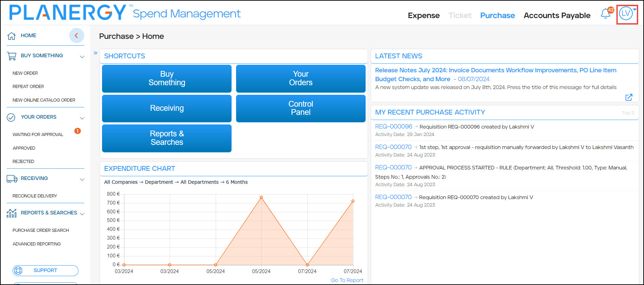Image resolution: width=644 pixels, height=285 pixels.
Task: Open Advanced Reporting in sidebar
Action: [x=36, y=244]
